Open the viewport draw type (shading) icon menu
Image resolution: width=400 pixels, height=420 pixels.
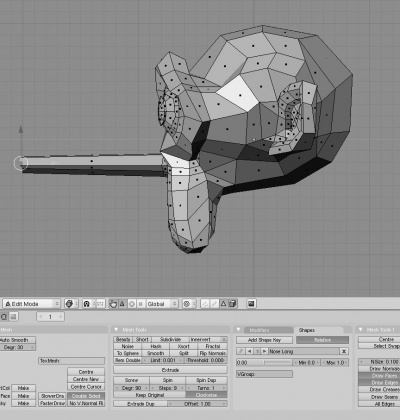pyautogui.click(x=70, y=304)
